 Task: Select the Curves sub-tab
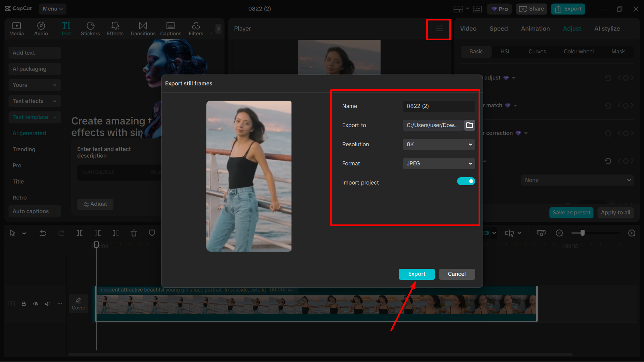[537, 52]
